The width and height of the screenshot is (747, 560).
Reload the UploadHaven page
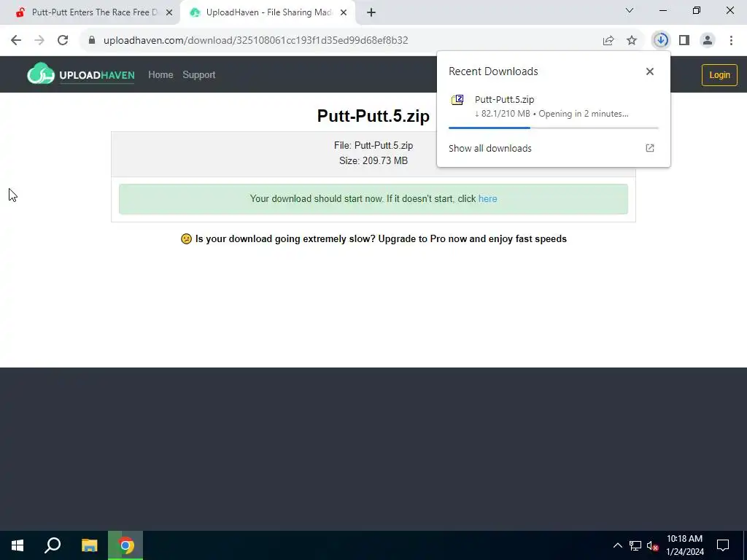coord(63,41)
